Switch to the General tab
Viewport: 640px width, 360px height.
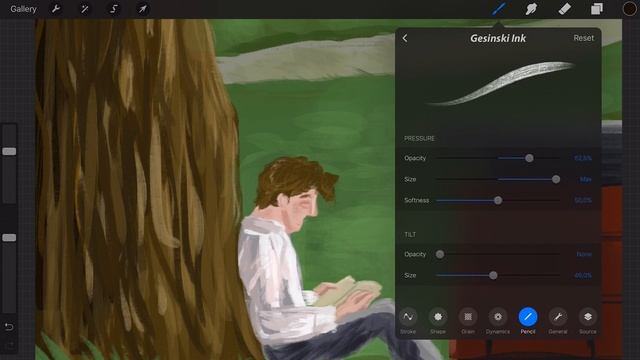558,321
